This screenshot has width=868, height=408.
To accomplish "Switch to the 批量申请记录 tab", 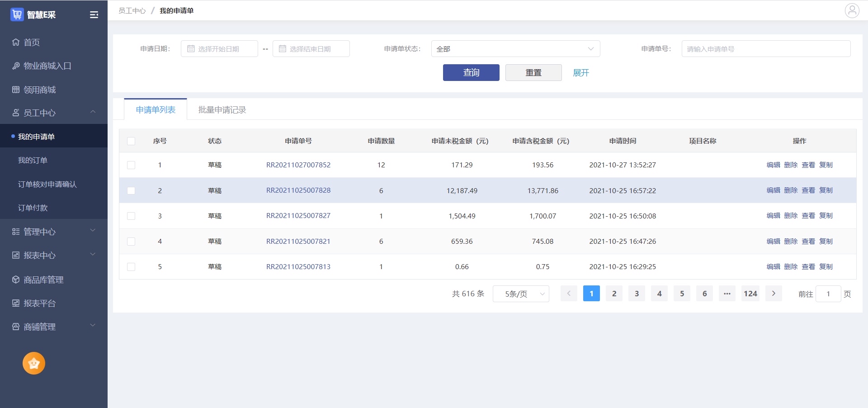I will [222, 110].
